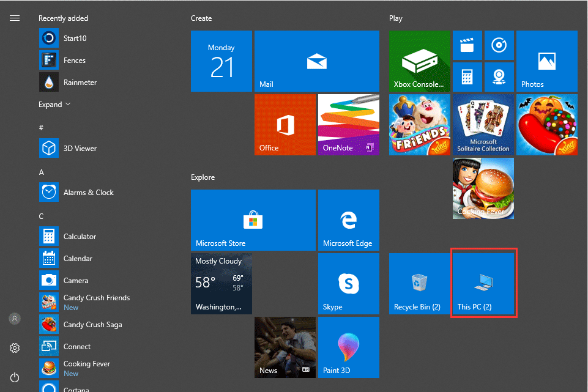Screen dimensions: 588x392
Task: Click the # letter index header
Action: pyautogui.click(x=41, y=128)
